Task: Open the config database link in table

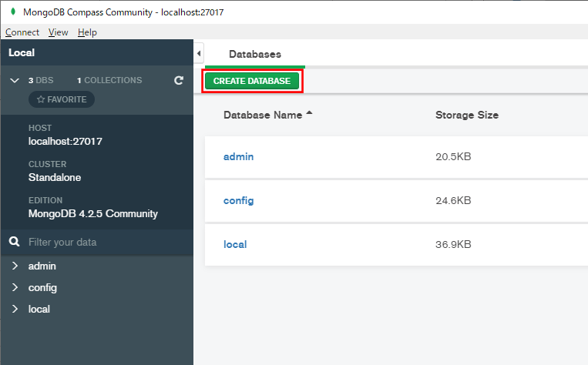Action: tap(238, 200)
